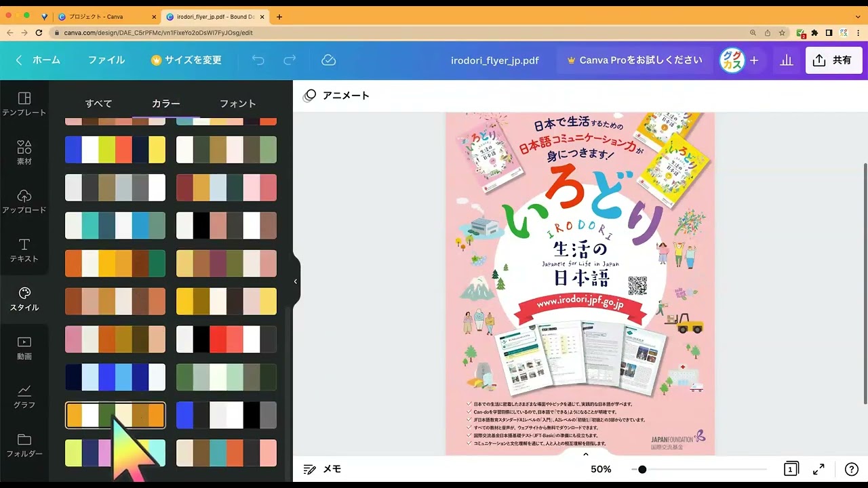
Task: Apply the dark green and mint palette
Action: click(x=226, y=378)
